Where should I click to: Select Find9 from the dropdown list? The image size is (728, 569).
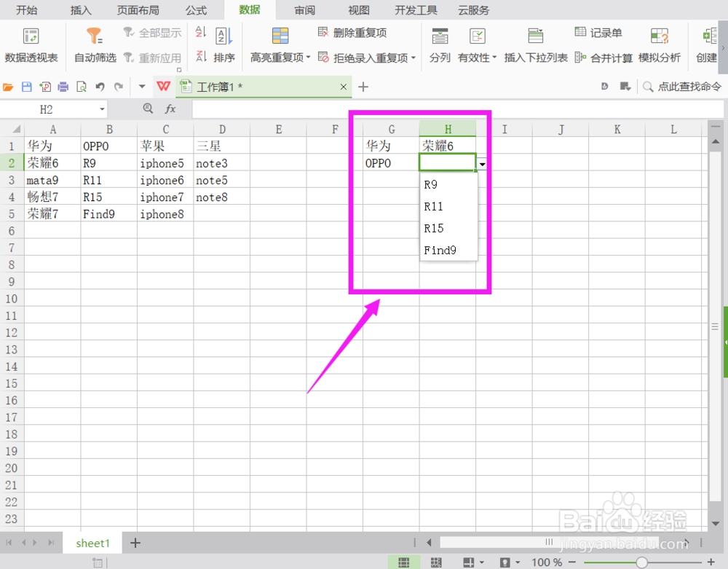448,251
